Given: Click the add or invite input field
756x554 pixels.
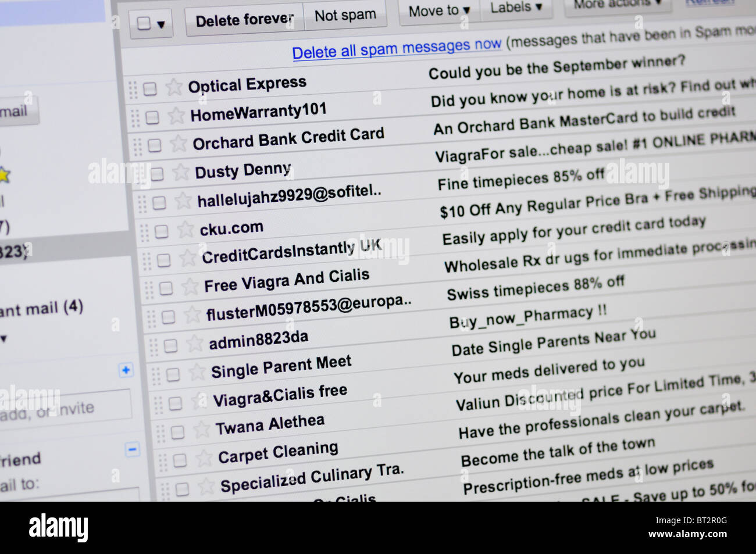Looking at the screenshot, I should click(x=65, y=409).
